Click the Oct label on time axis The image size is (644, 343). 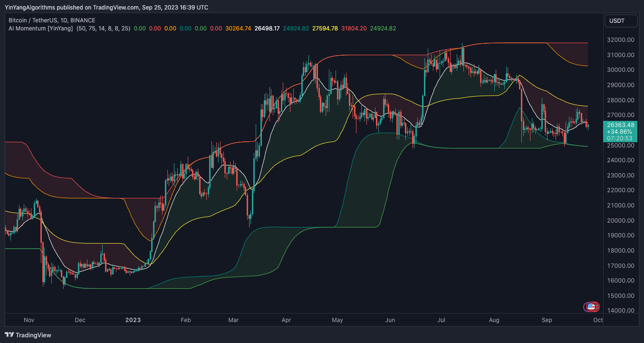coord(598,320)
